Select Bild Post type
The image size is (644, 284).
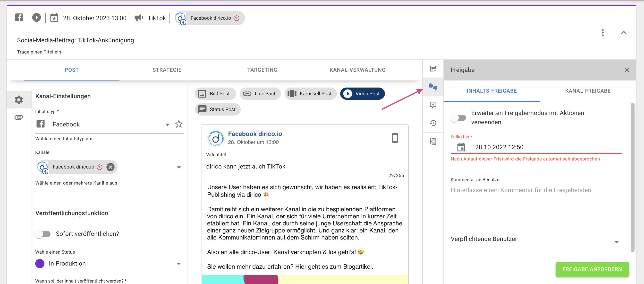(215, 94)
